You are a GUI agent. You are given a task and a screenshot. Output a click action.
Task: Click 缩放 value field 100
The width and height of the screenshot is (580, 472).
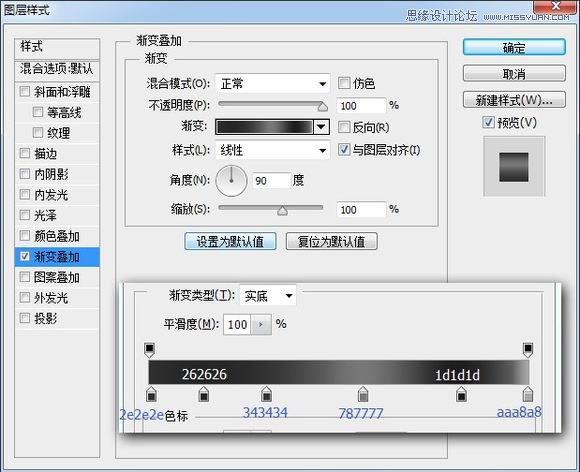(x=361, y=210)
